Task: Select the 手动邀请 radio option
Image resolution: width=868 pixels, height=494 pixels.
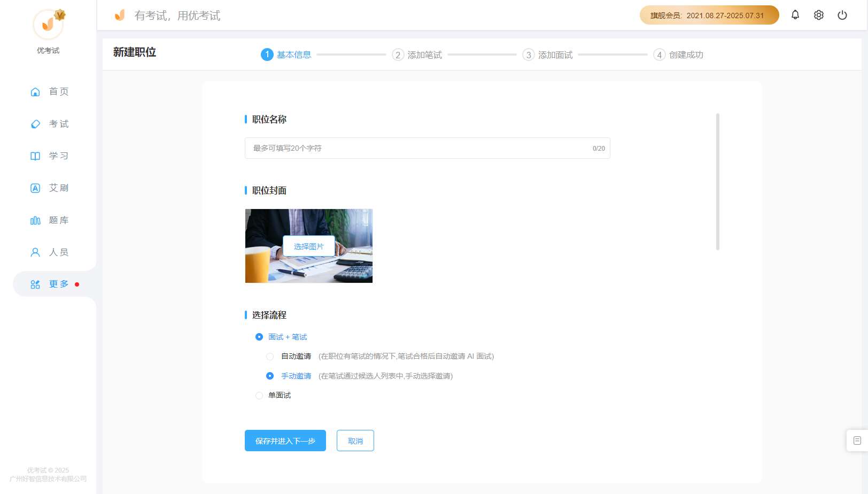Action: pyautogui.click(x=270, y=376)
